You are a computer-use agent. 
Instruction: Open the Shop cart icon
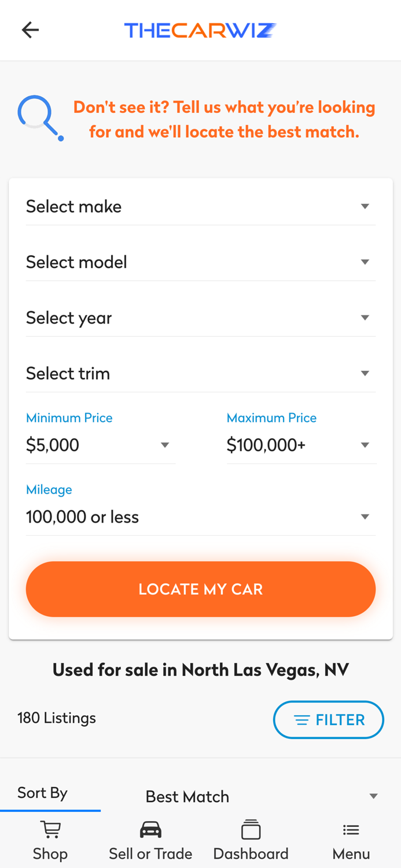[50, 829]
